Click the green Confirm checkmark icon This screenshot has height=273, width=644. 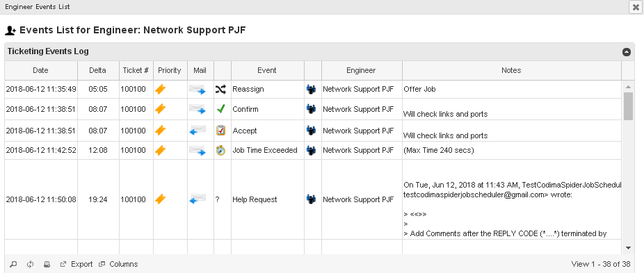coord(221,109)
